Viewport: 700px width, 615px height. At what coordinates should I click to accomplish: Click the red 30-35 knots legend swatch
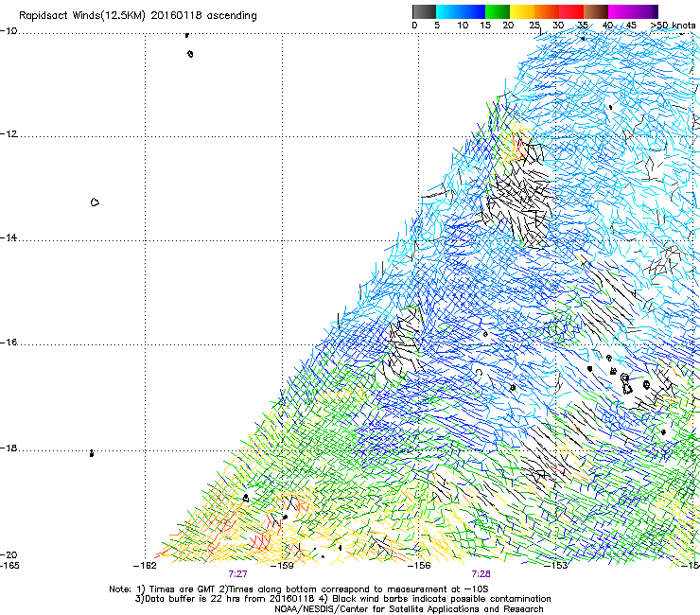pyautogui.click(x=571, y=11)
